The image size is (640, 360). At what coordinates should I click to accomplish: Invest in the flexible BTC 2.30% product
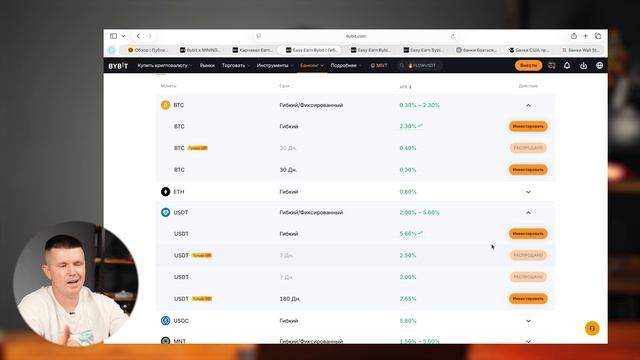coord(528,127)
